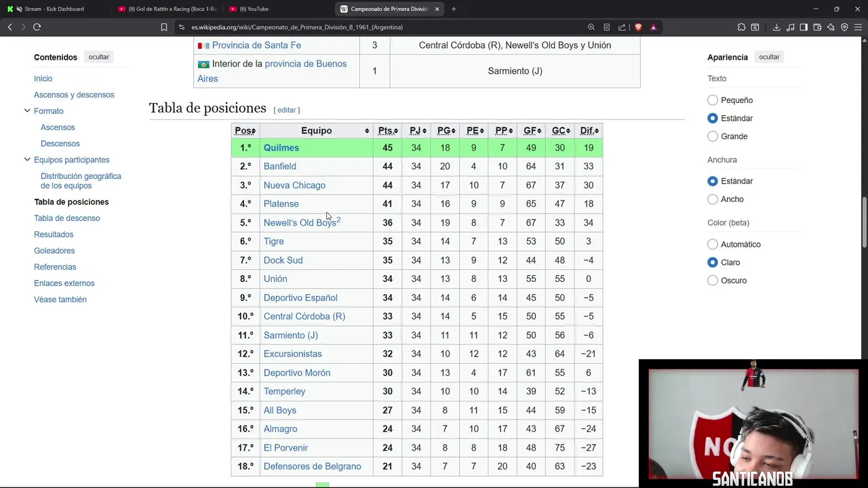Collapse the Formato section chevron
The height and width of the screenshot is (488, 868).
point(27,110)
